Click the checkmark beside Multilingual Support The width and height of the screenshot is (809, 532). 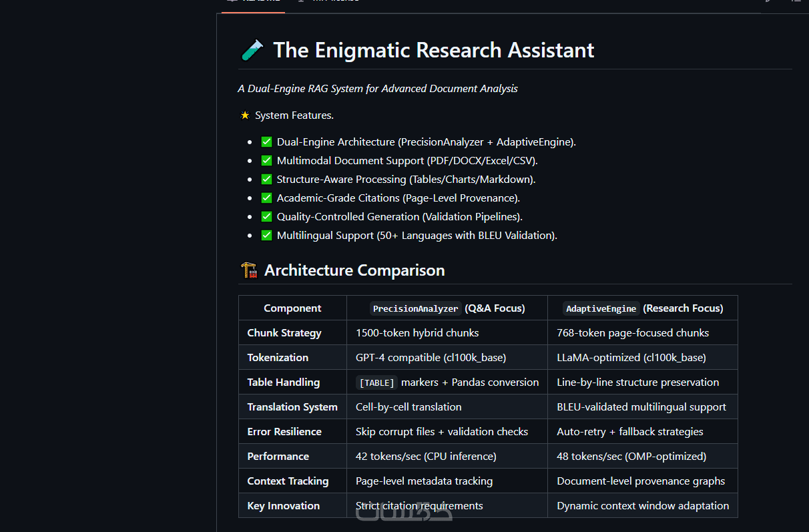tap(266, 236)
